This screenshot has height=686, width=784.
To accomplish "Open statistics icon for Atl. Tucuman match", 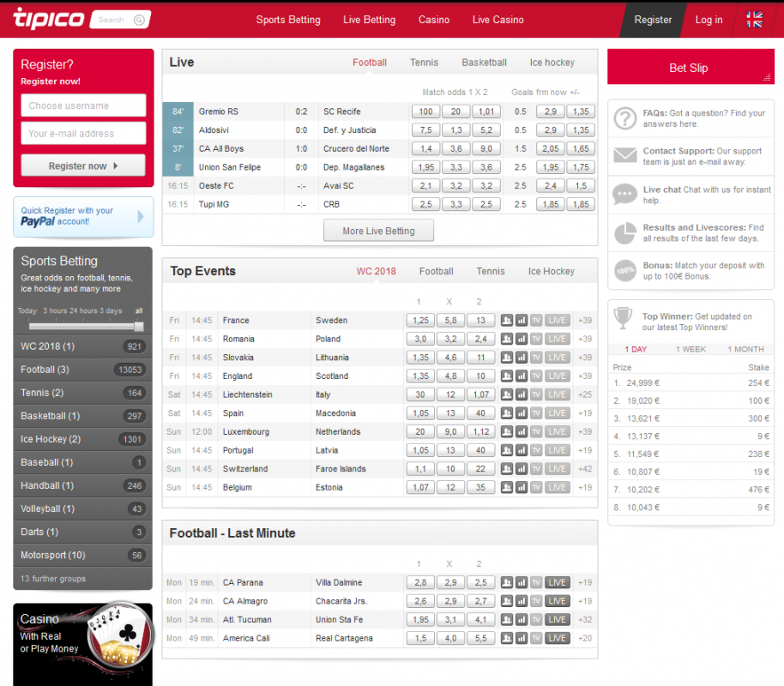I will [521, 619].
